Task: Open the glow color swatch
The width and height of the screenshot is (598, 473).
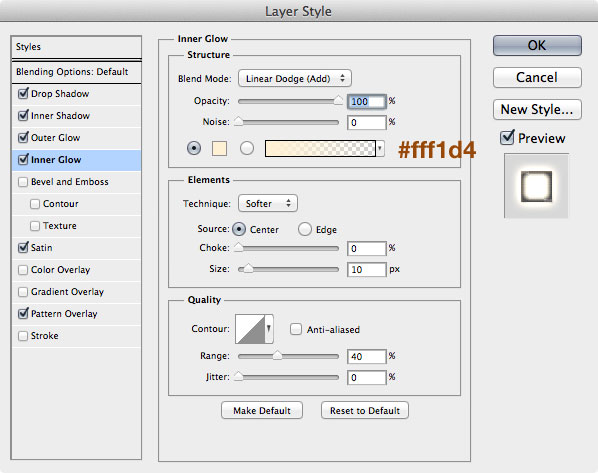Action: pyautogui.click(x=219, y=148)
